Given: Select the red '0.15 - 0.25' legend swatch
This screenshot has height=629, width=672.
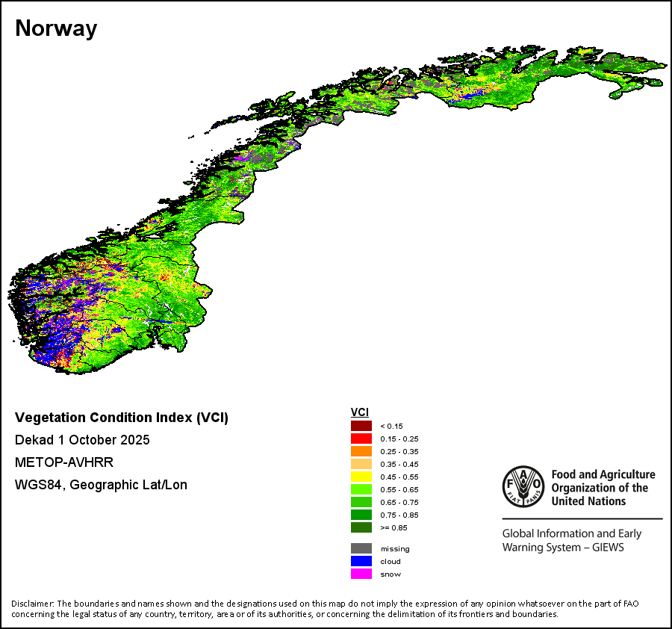Looking at the screenshot, I should tap(361, 439).
